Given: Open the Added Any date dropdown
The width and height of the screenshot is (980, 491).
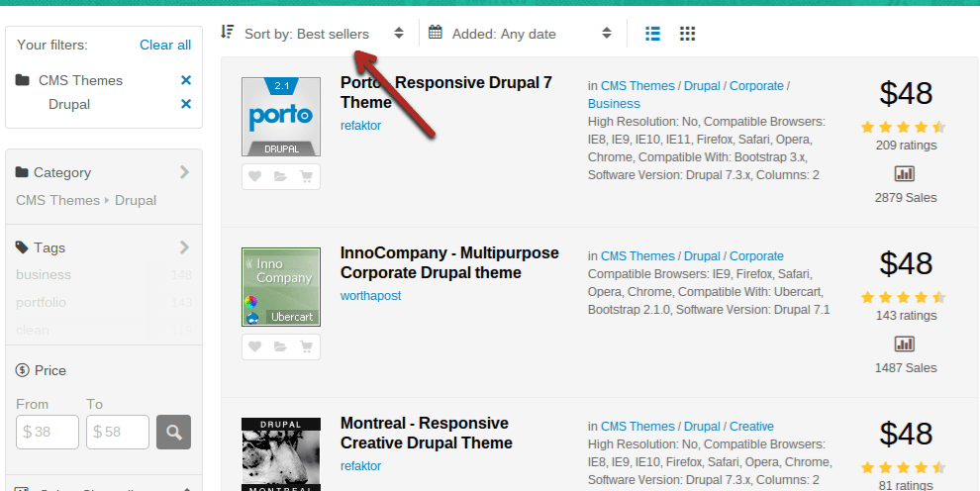Looking at the screenshot, I should [x=521, y=34].
